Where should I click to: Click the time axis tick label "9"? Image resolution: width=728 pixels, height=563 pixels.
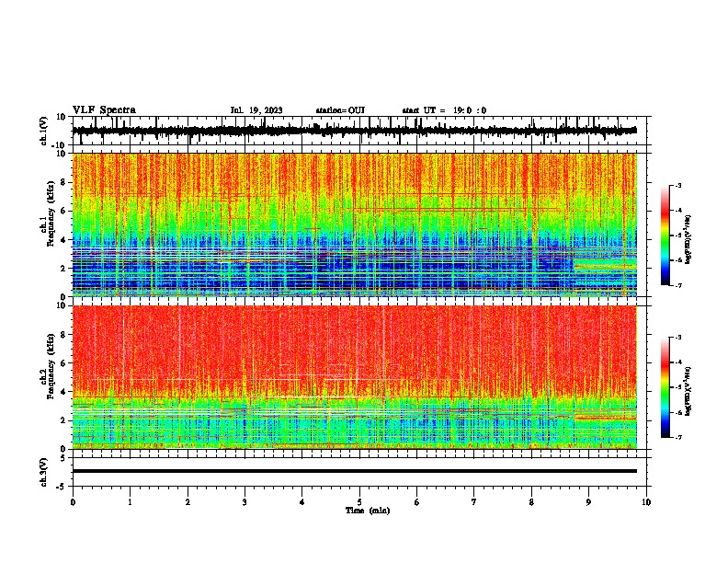pos(588,502)
